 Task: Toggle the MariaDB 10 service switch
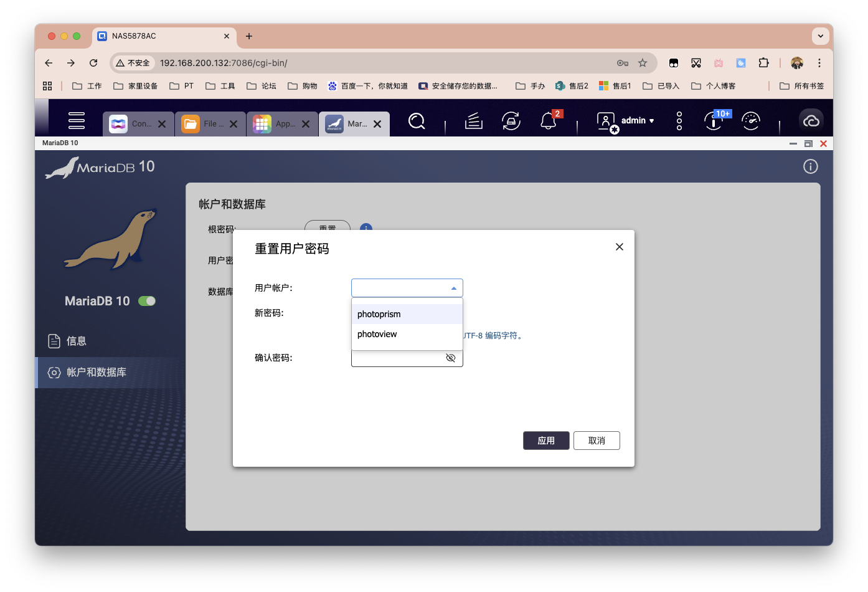coord(147,300)
